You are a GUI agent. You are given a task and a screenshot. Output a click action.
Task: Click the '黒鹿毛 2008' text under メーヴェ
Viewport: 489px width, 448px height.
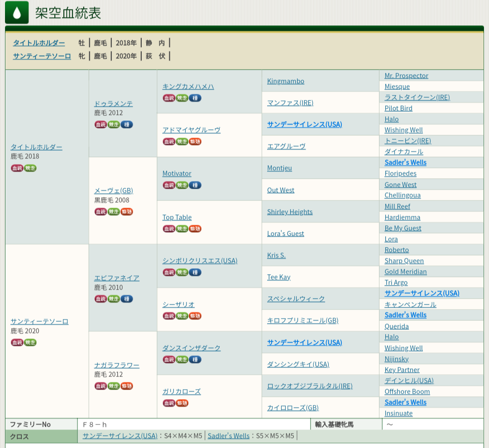112,200
